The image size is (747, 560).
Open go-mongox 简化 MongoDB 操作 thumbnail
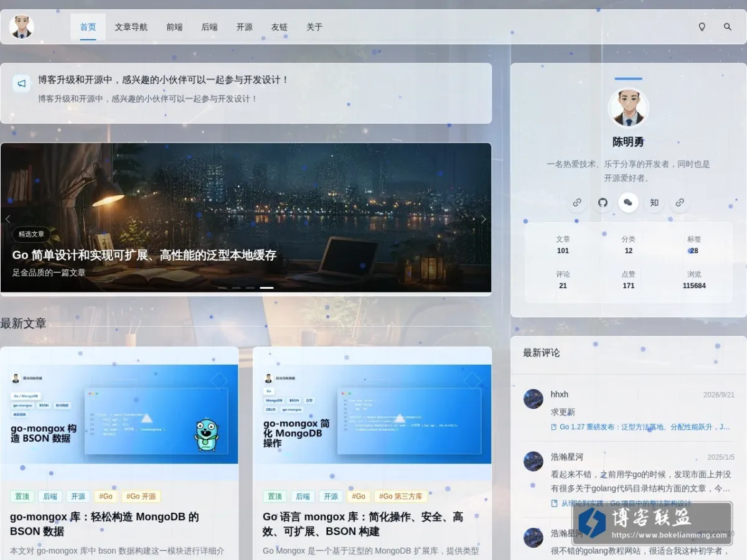coord(372,414)
